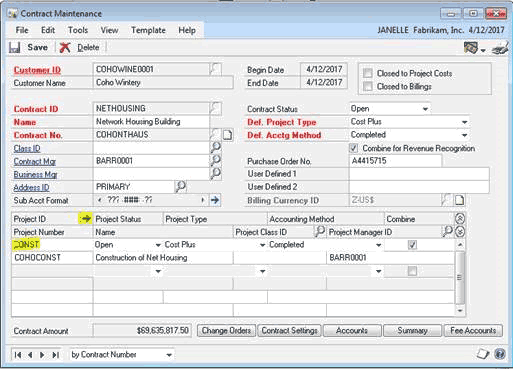The image size is (513, 369).
Task: Click the project grid scroll down arrow
Action: pos(460,311)
